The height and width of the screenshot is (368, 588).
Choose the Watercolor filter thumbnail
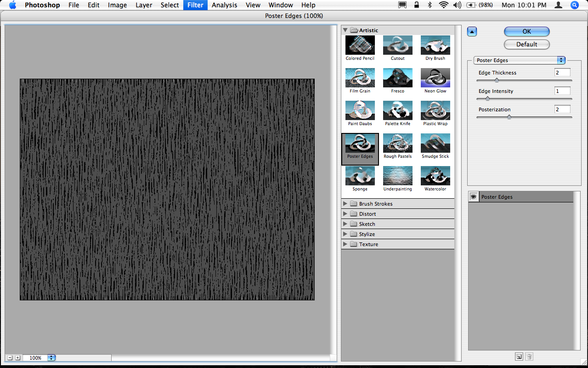tap(435, 176)
